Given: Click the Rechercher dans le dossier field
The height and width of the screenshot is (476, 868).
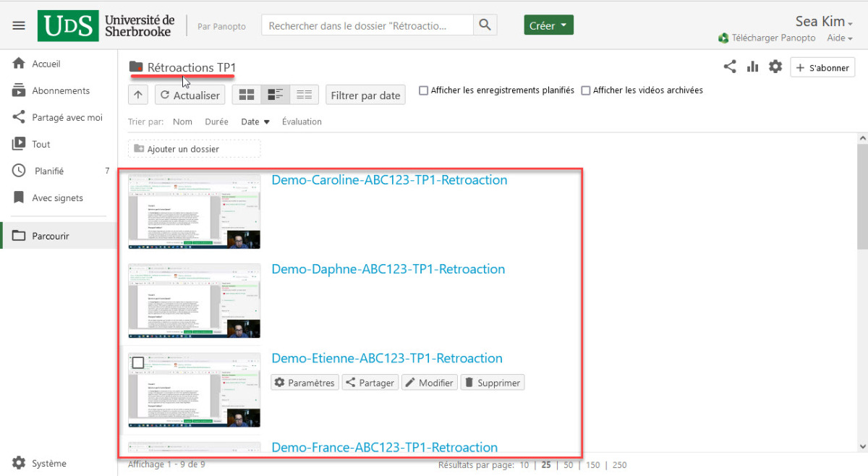Looking at the screenshot, I should click(367, 25).
